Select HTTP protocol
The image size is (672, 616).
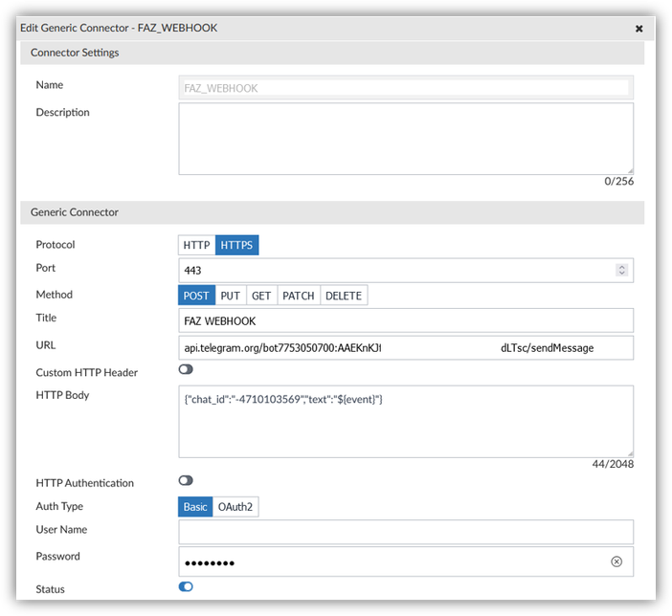pos(196,245)
